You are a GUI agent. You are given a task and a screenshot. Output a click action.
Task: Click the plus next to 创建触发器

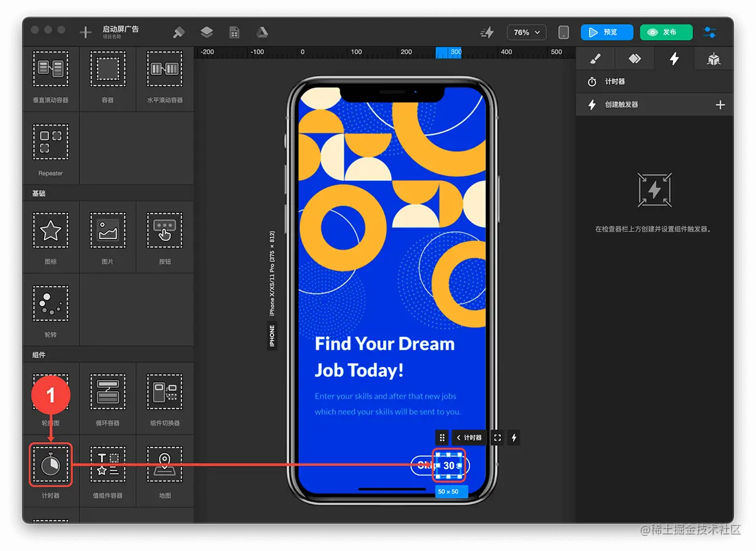[x=721, y=105]
